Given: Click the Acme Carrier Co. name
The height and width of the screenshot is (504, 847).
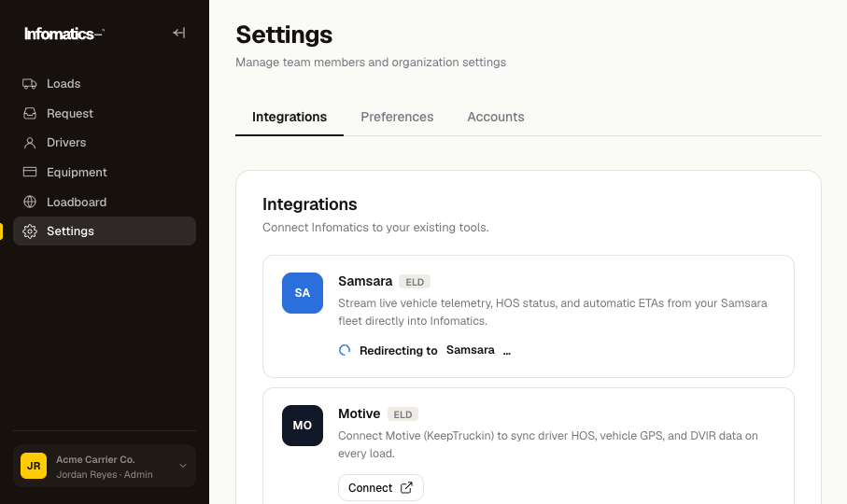Looking at the screenshot, I should coord(95,460).
